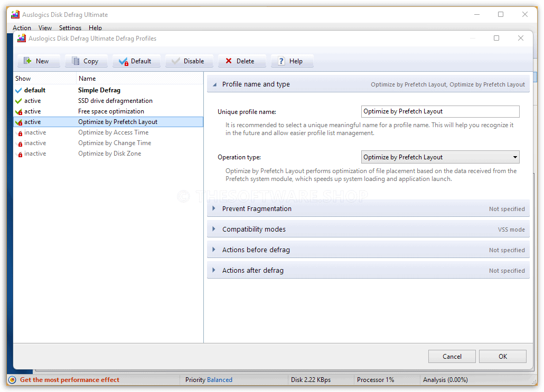
Task: Select the Simple Defrag profile
Action: click(x=108, y=90)
